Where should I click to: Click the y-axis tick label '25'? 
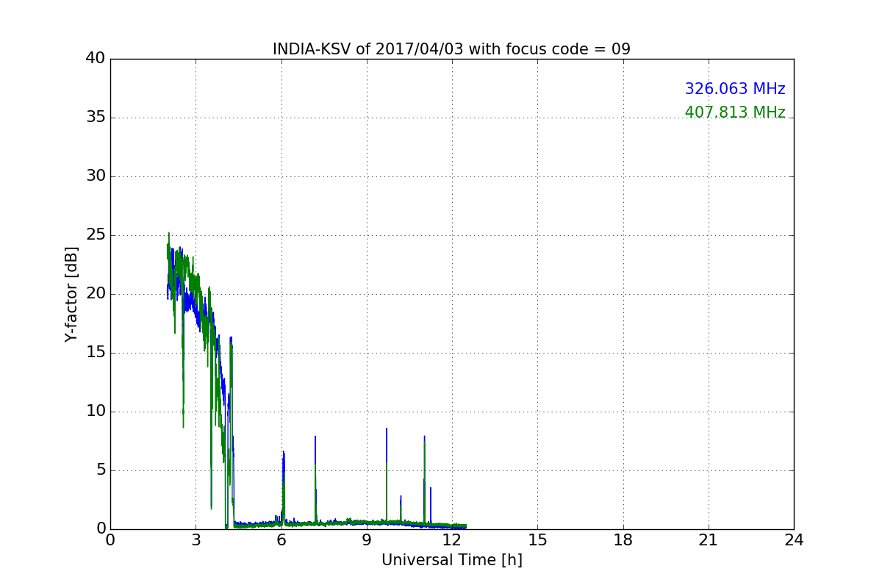pos(95,235)
